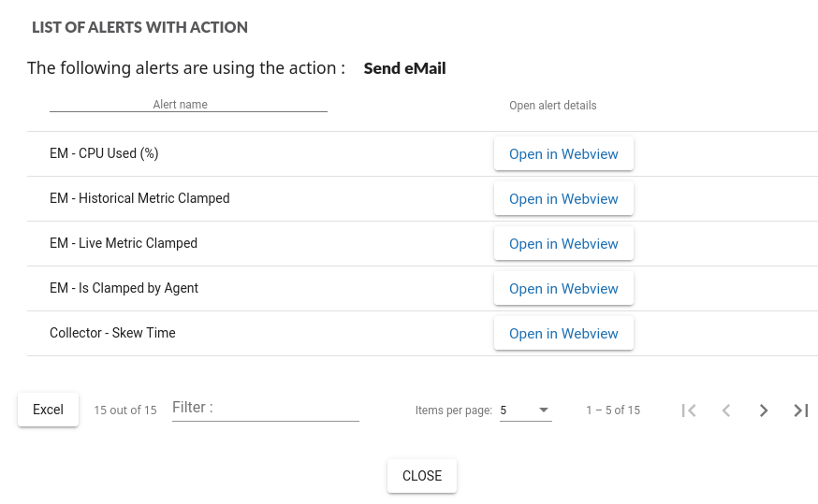Sort by the Alert name column header
The image size is (818, 504).
tap(181, 105)
